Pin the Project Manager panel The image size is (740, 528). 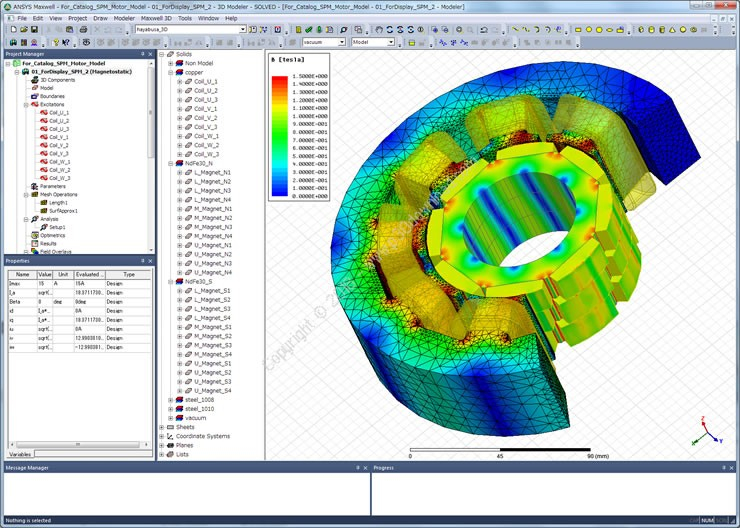143,54
